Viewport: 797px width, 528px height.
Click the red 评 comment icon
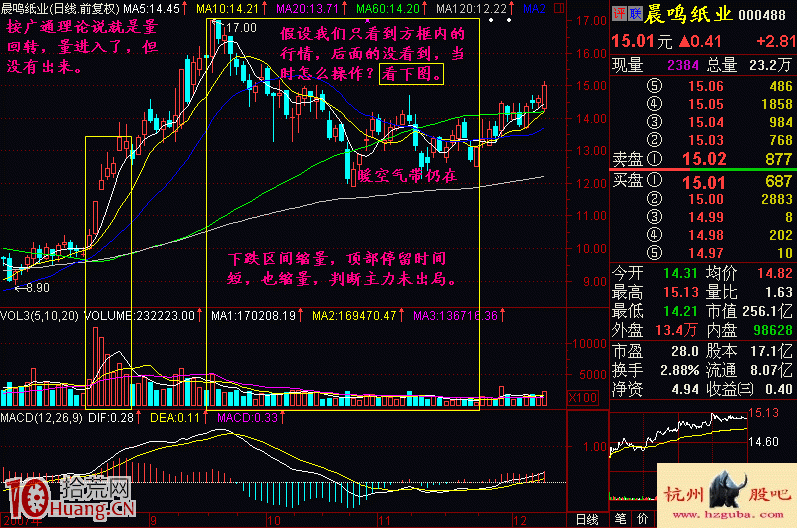619,14
